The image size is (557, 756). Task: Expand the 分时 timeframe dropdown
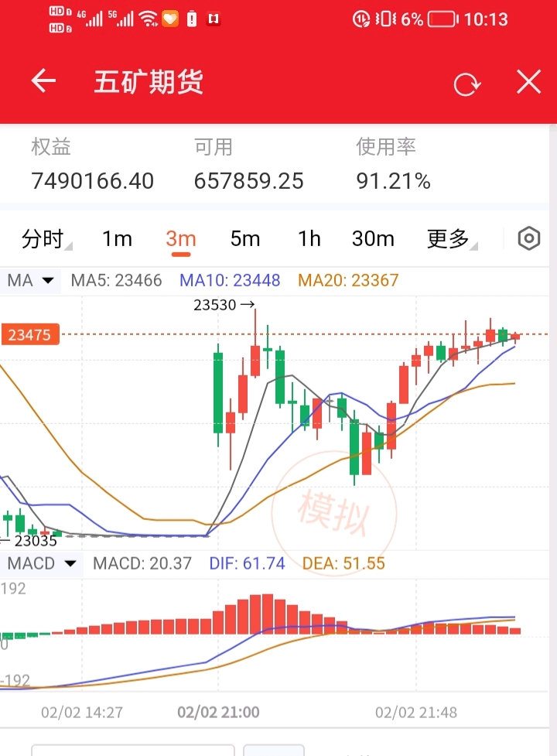tap(46, 238)
